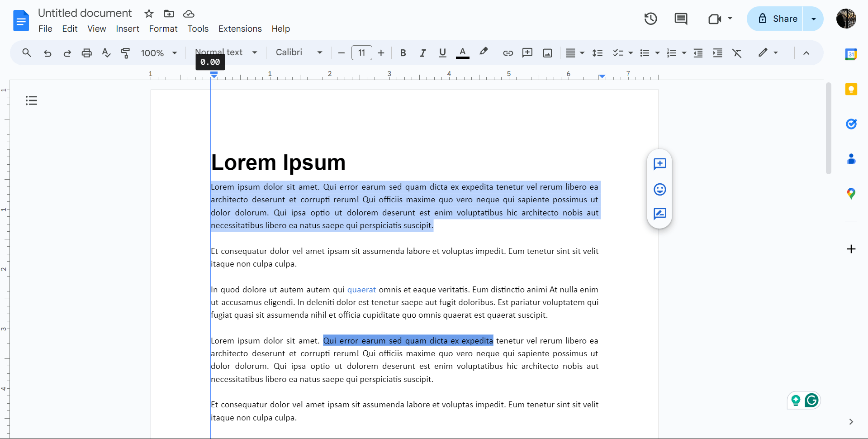Open the print dialog
Viewport: 868px width, 439px height.
(x=86, y=53)
